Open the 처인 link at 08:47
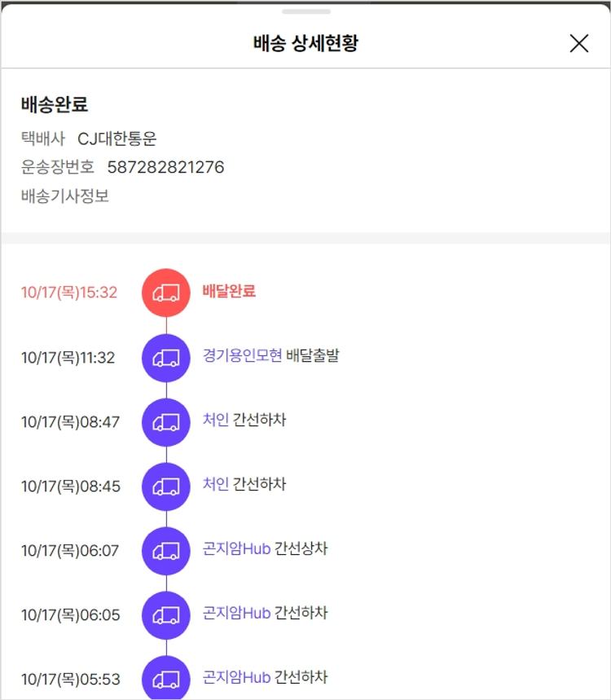This screenshot has width=611, height=700. point(216,420)
